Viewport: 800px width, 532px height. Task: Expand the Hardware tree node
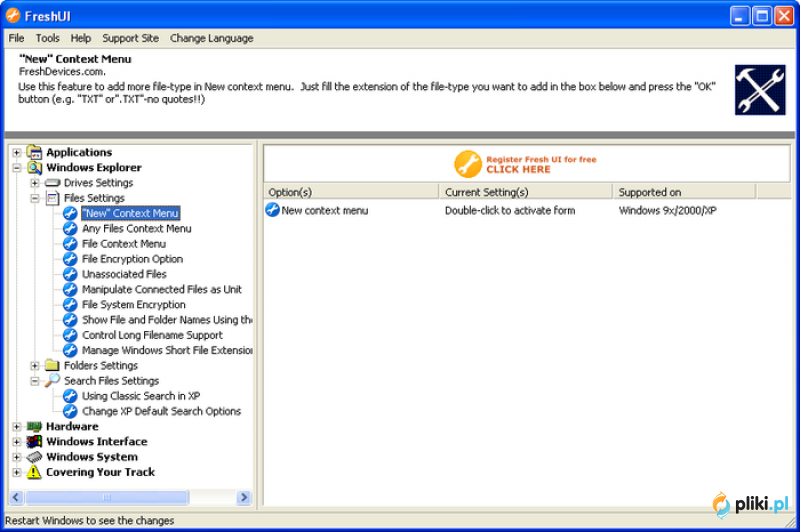tap(17, 426)
